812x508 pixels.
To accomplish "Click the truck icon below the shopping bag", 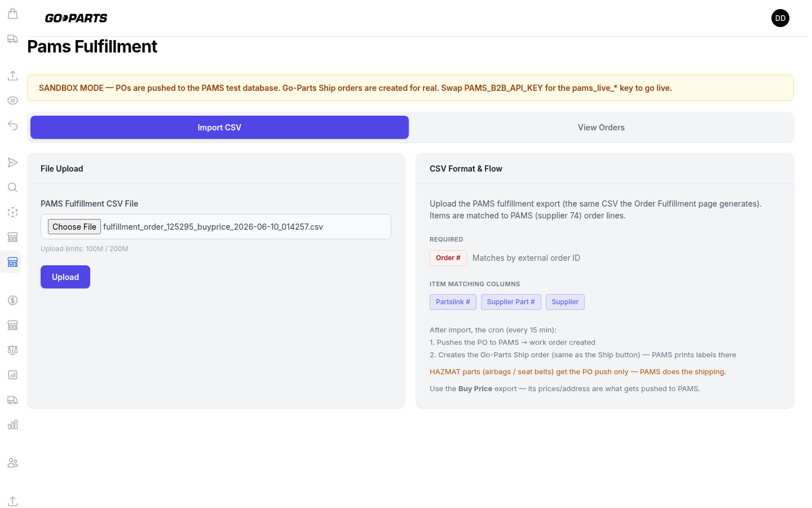I will pyautogui.click(x=12, y=38).
